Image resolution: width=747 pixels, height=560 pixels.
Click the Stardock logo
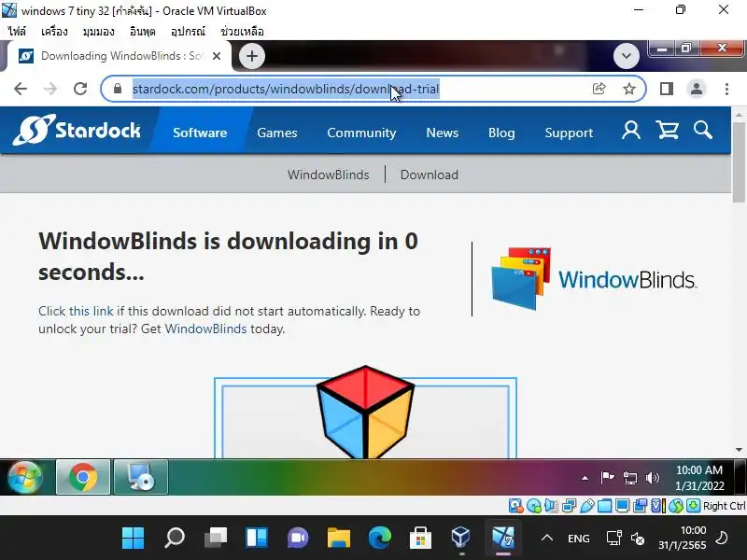point(77,130)
